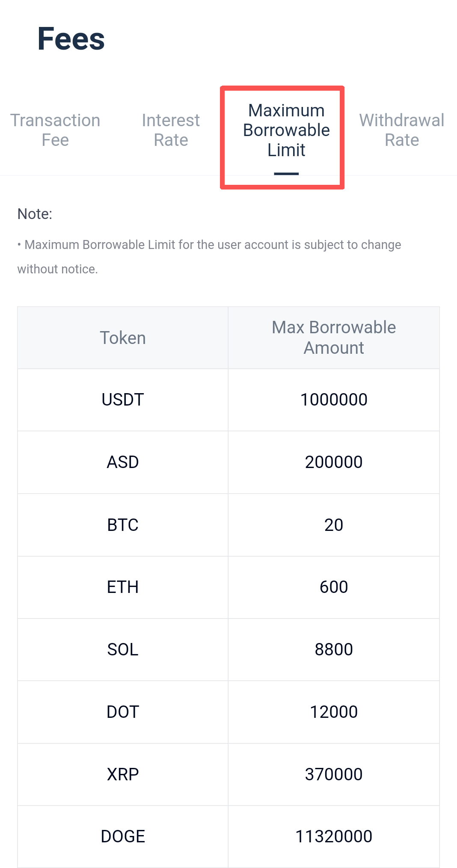Select the XRP token cell

pyautogui.click(x=123, y=774)
